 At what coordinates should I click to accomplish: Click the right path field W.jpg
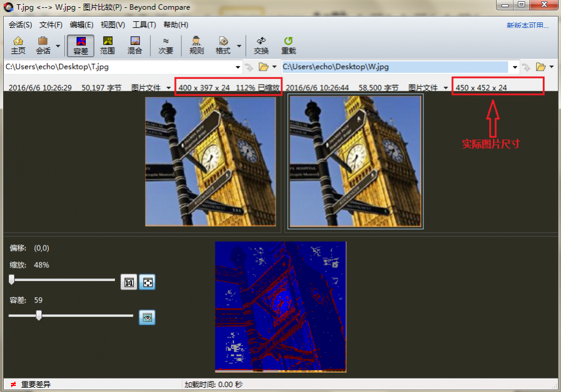(395, 67)
